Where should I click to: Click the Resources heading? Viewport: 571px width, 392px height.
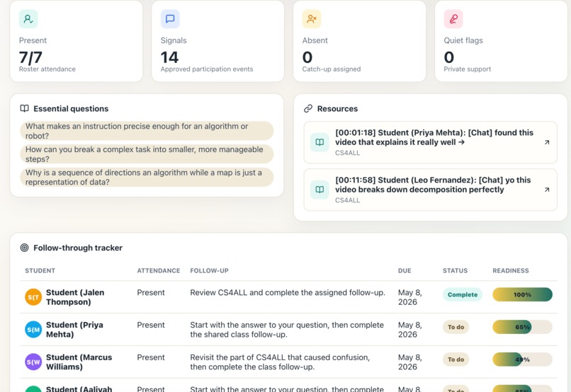(338, 108)
